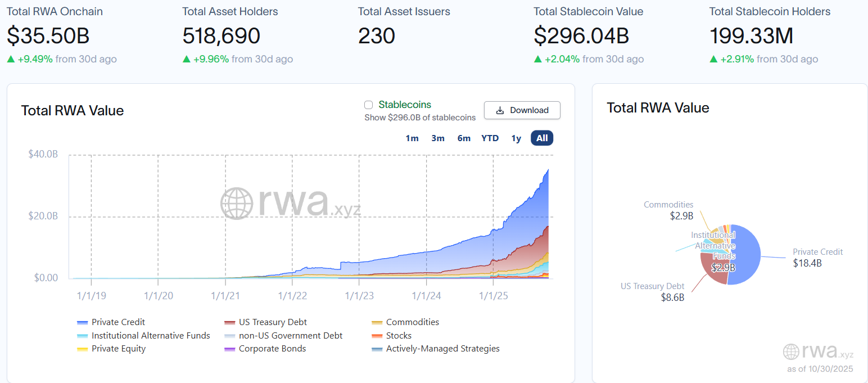The height and width of the screenshot is (383, 868).
Task: Select the 3m time range
Action: [x=438, y=138]
